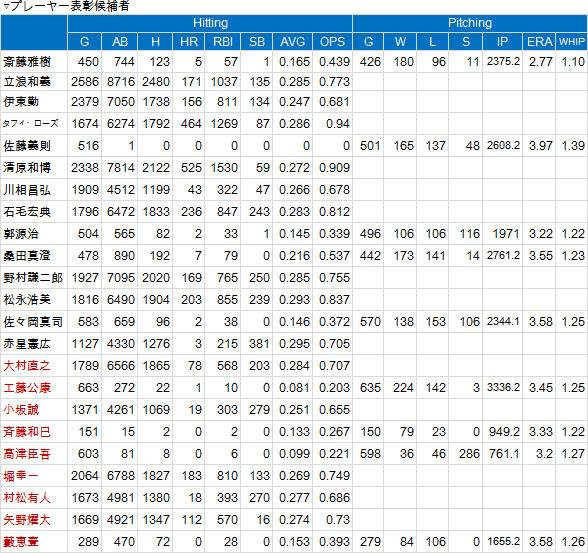Click red player name 斉藤和巳
Image resolution: width=588 pixels, height=553 pixels.
27,432
